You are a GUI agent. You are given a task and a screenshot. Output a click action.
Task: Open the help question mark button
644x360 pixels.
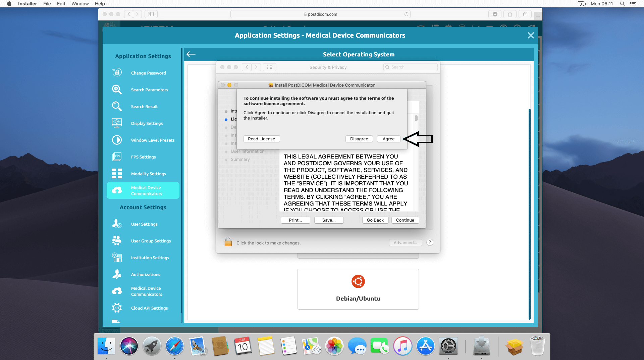tap(430, 242)
